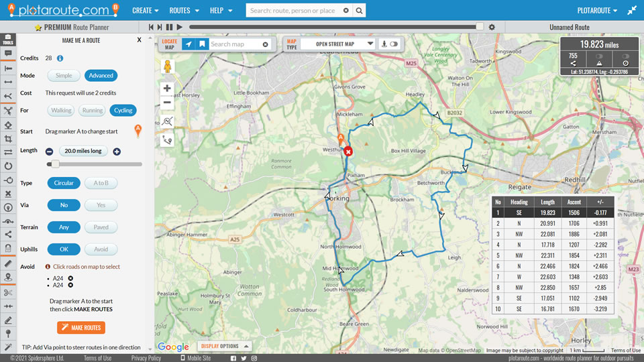Increase route length with plus button

117,152
